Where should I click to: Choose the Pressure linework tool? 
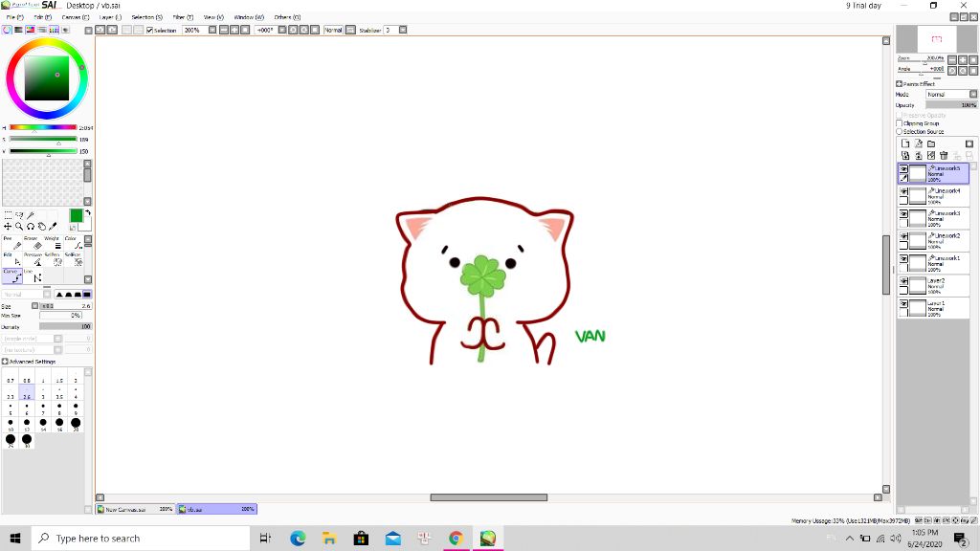coord(33,259)
